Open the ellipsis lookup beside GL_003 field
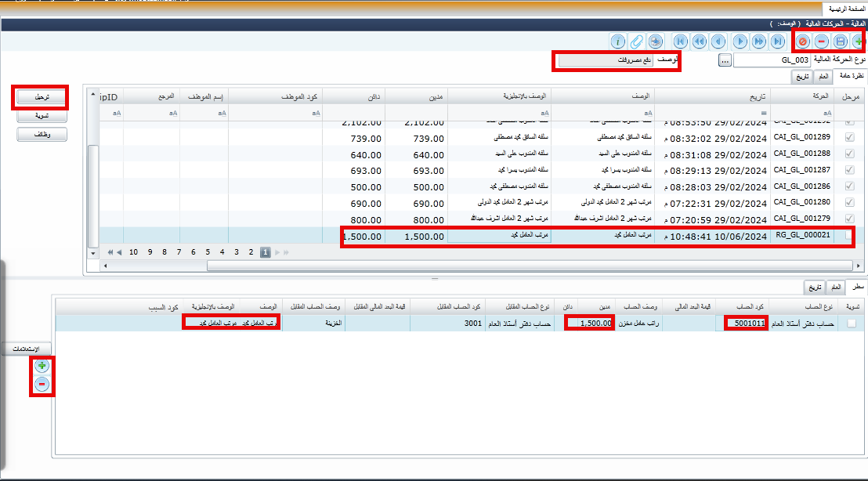 tap(725, 60)
